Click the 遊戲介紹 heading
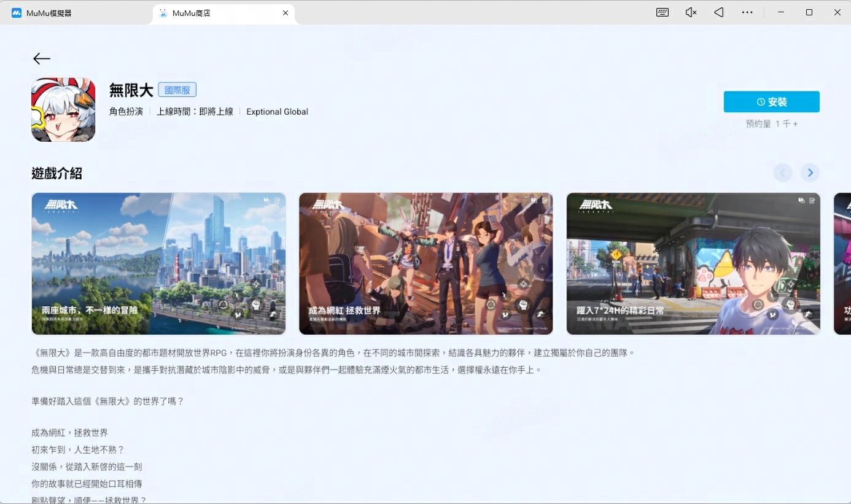Viewport: 851px width, 504px height. pos(56,173)
